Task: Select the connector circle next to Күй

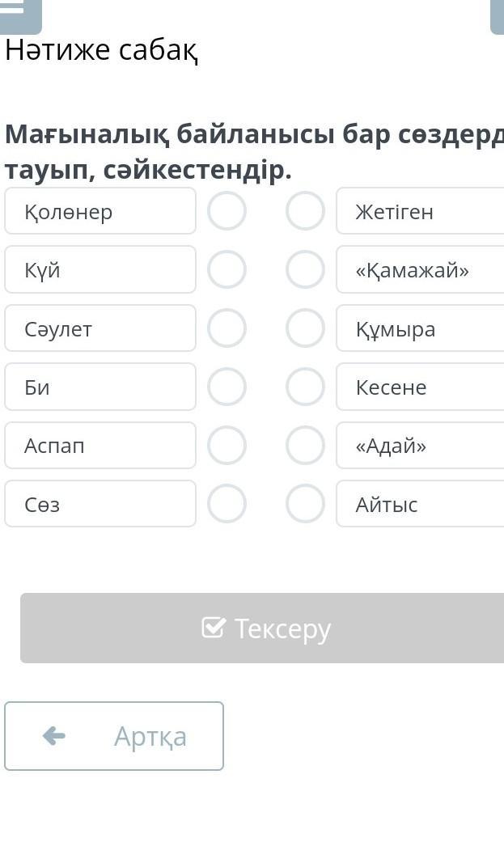Action: 227,269
